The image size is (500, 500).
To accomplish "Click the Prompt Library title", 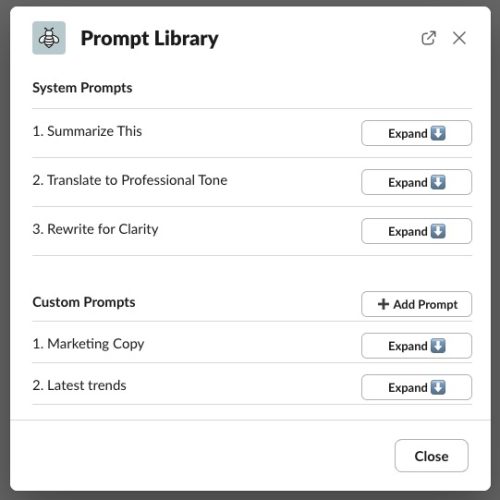I will (x=149, y=39).
